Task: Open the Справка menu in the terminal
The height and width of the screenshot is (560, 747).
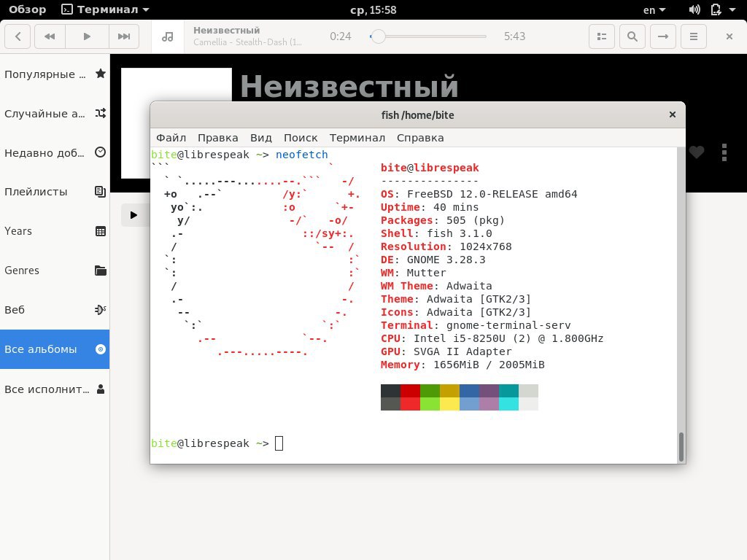Action: click(420, 138)
